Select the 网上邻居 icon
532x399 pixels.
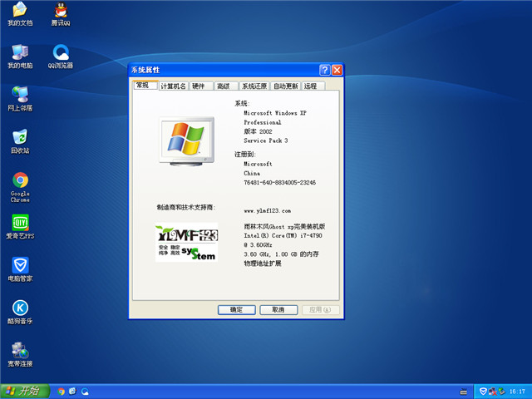point(20,99)
